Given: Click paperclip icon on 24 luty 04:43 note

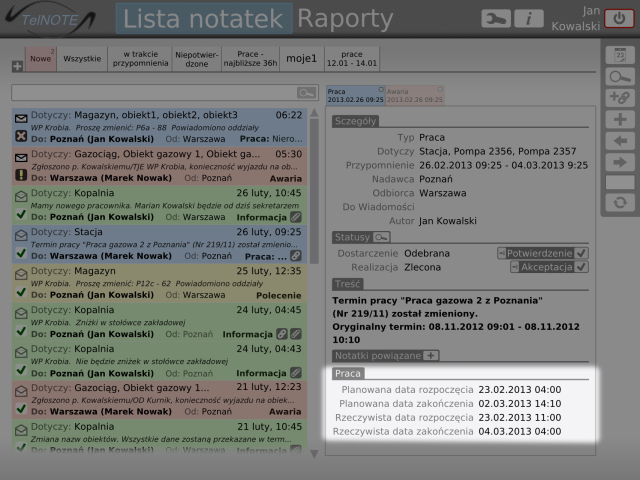Looking at the screenshot, I should 296,373.
